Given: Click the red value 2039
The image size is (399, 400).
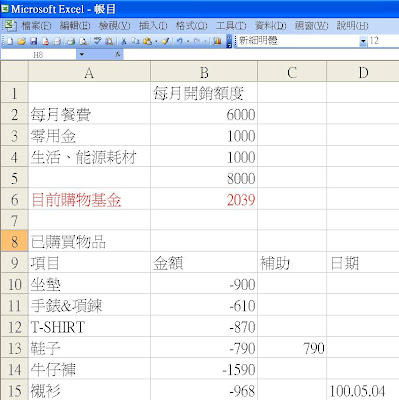Looking at the screenshot, I should pos(204,200).
